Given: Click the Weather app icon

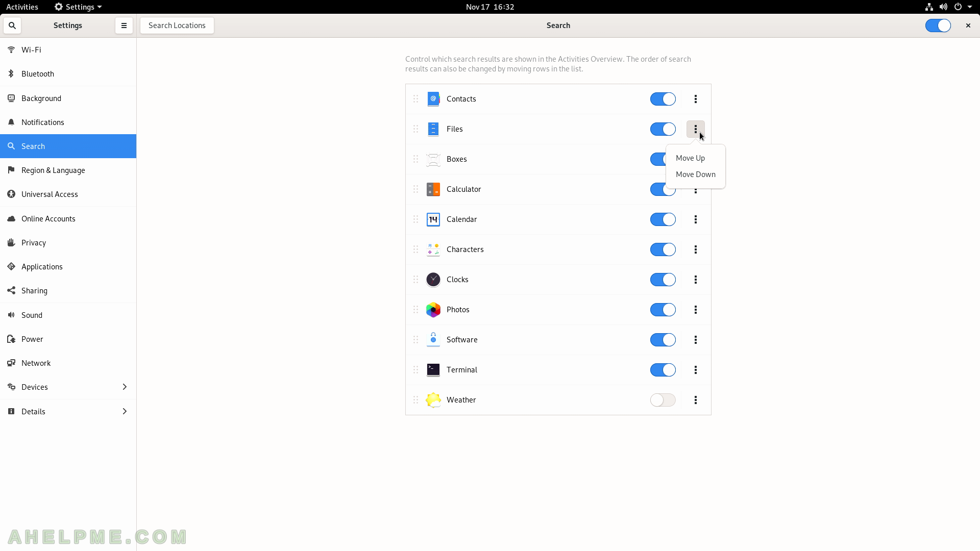Looking at the screenshot, I should pos(433,400).
